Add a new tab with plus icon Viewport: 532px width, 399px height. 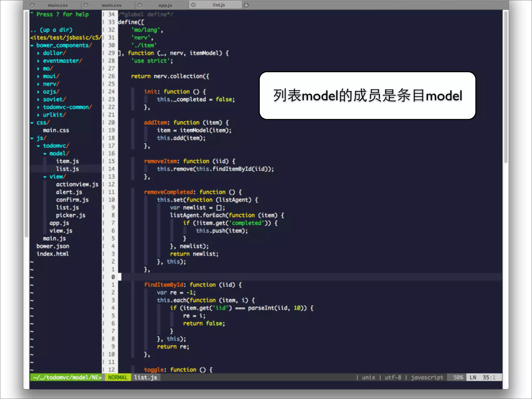[x=246, y=5]
